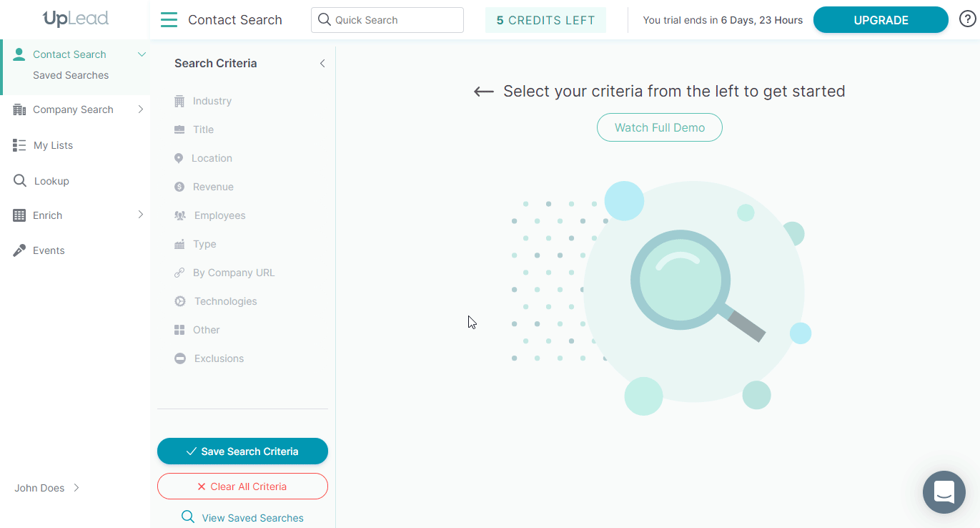The image size is (980, 528).
Task: Open the John Does account menu
Action: (x=47, y=488)
